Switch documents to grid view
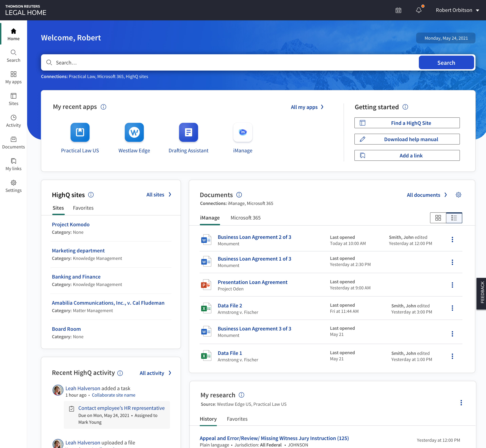 [x=438, y=218]
